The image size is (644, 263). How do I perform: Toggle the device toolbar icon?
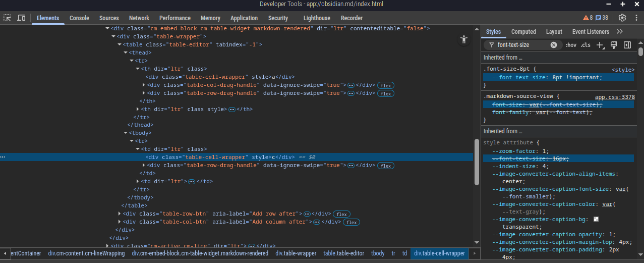[x=21, y=18]
